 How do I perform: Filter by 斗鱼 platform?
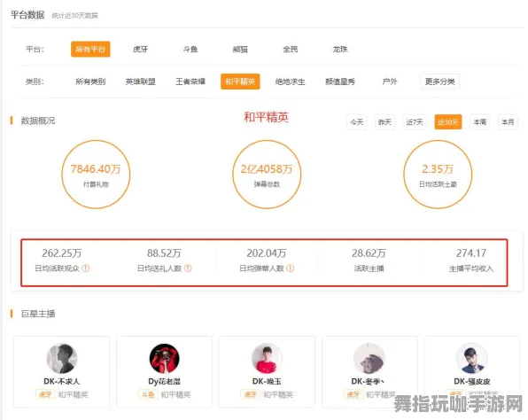[x=190, y=49]
